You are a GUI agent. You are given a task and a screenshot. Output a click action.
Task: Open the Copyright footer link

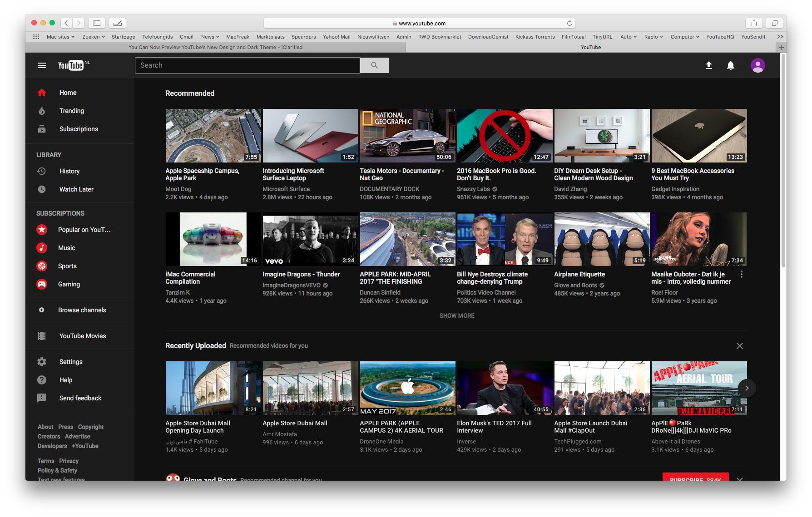[91, 427]
